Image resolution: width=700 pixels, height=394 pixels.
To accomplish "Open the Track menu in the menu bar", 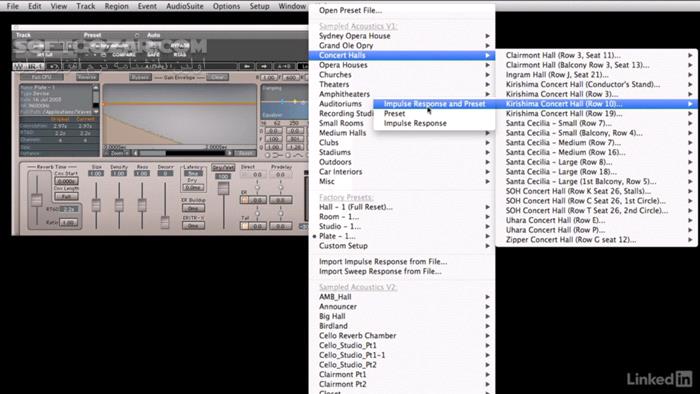I will [x=85, y=6].
